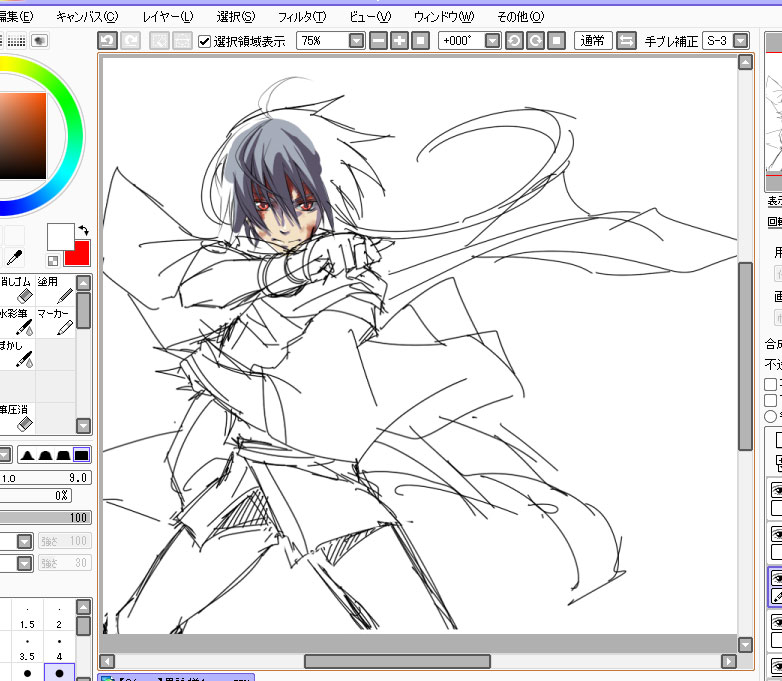Select brush size 1.5 preset
Viewport: 782px width, 681px height.
[27, 617]
